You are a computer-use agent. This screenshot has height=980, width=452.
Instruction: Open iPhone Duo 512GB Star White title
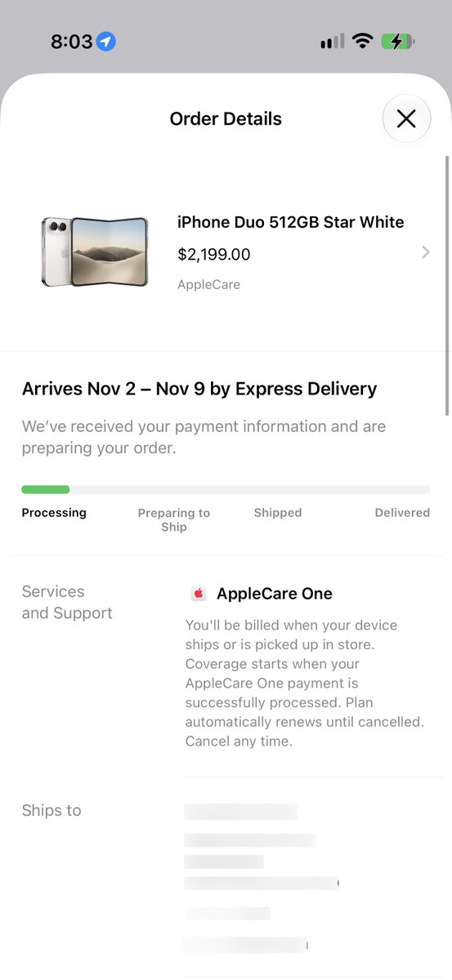(291, 222)
